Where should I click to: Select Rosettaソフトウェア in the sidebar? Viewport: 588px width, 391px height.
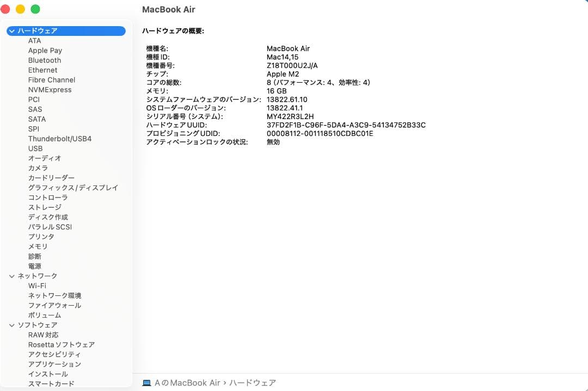[x=61, y=344]
